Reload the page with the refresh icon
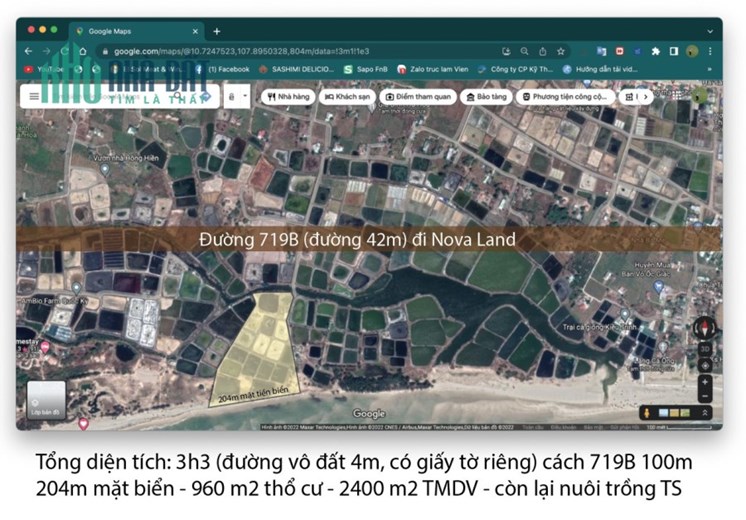 pos(65,51)
